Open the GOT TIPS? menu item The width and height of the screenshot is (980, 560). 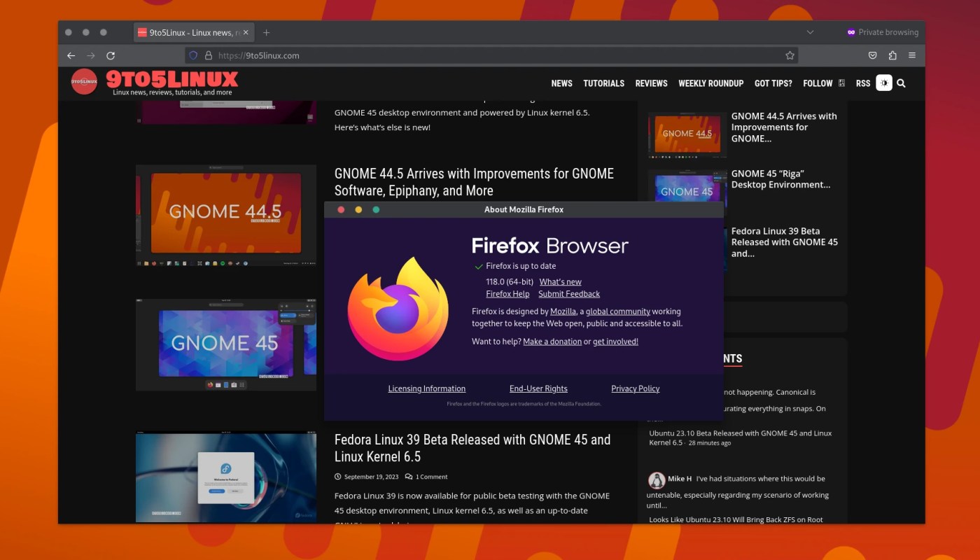click(x=773, y=83)
